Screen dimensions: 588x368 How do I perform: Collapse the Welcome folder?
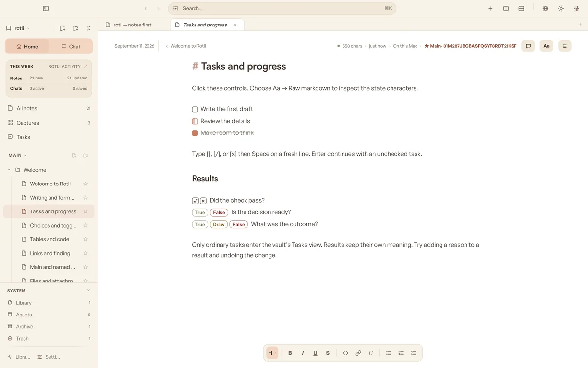click(x=9, y=170)
